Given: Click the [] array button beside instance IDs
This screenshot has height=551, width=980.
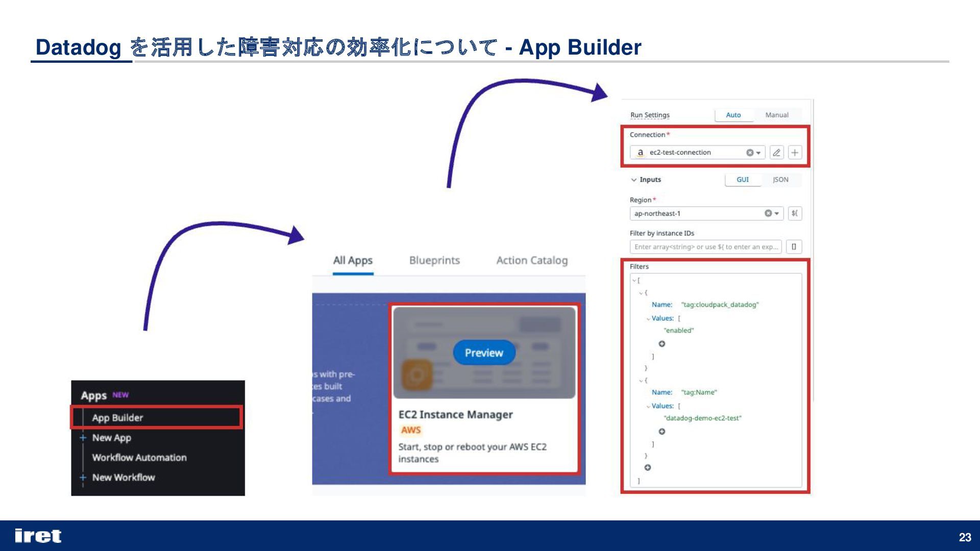Looking at the screenshot, I should 794,247.
